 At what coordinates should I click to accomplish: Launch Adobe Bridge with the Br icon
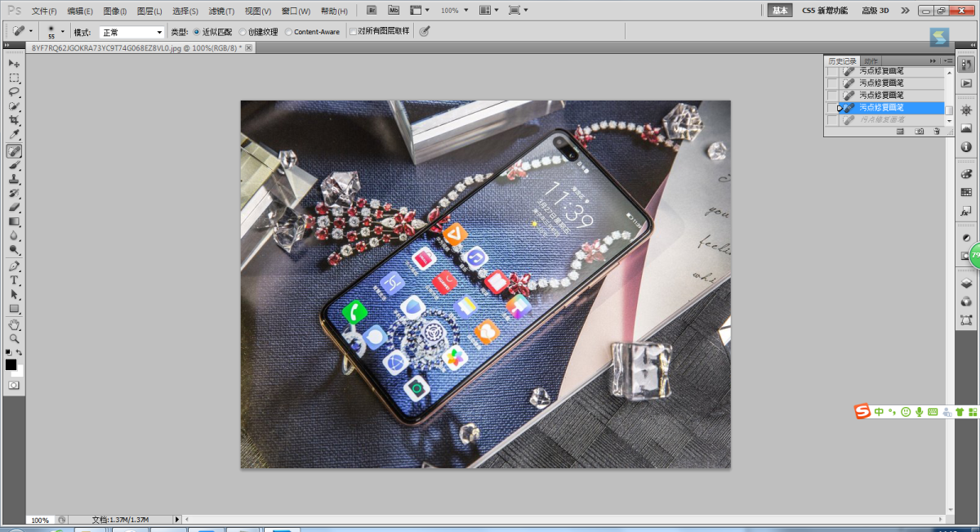tap(372, 11)
